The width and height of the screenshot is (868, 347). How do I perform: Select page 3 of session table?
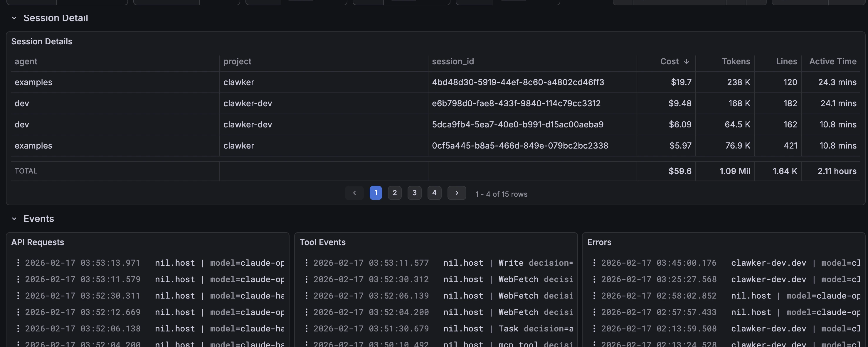[414, 193]
